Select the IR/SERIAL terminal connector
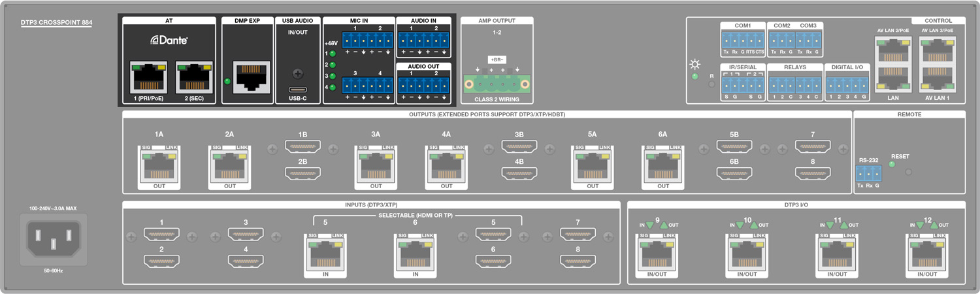This screenshot has height=294, width=980. point(742,85)
